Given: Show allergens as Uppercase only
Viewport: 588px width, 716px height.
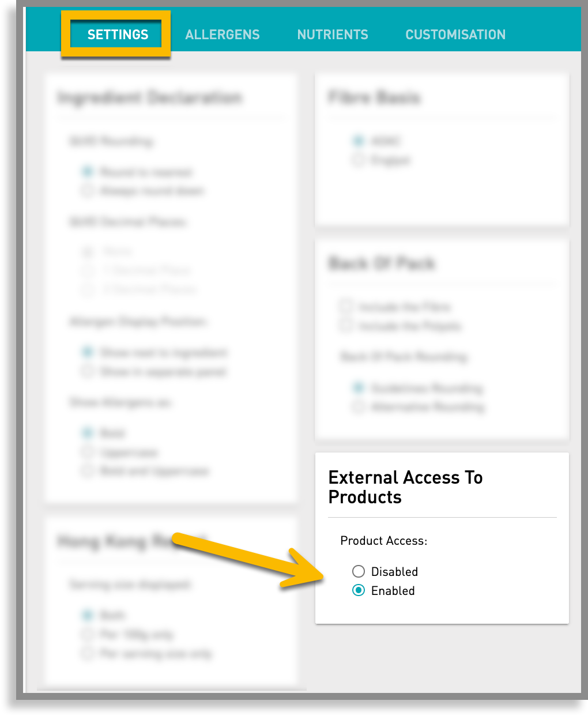Looking at the screenshot, I should point(87,452).
